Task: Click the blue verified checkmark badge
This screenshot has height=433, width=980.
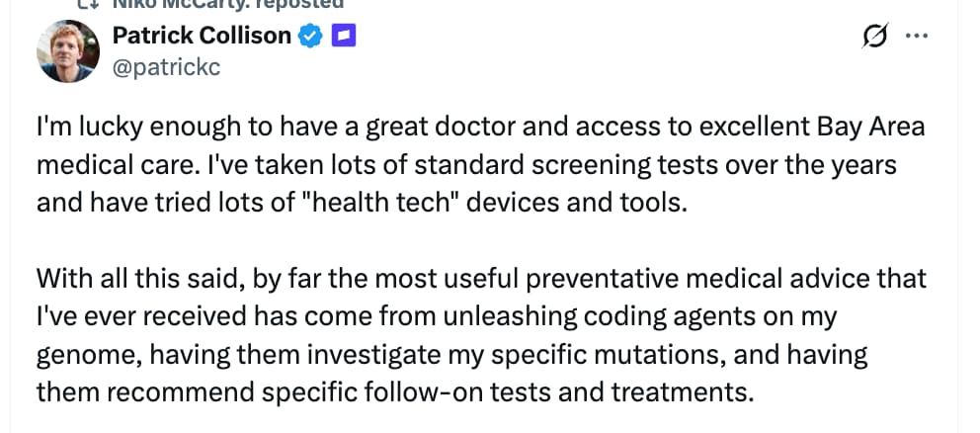Action: (x=313, y=37)
